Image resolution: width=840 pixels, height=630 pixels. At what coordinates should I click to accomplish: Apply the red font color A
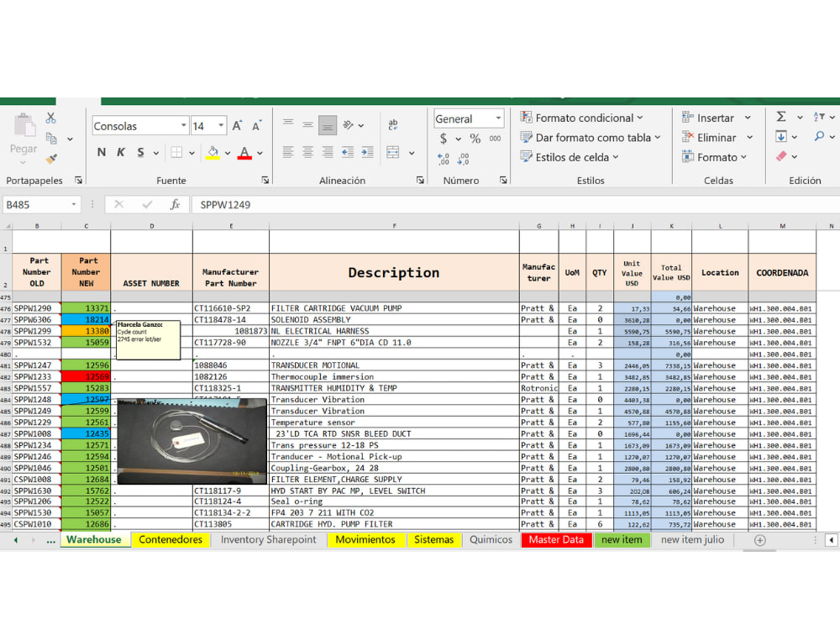coord(244,153)
